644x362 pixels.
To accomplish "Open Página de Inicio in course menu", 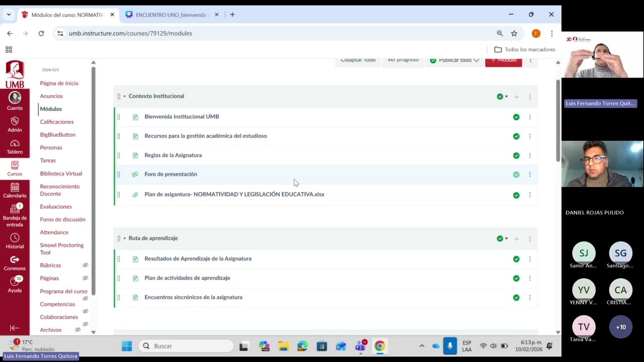I will click(59, 83).
